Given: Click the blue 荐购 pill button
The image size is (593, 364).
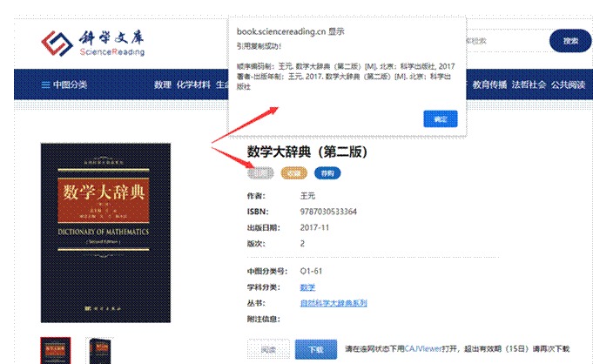Looking at the screenshot, I should click(327, 173).
